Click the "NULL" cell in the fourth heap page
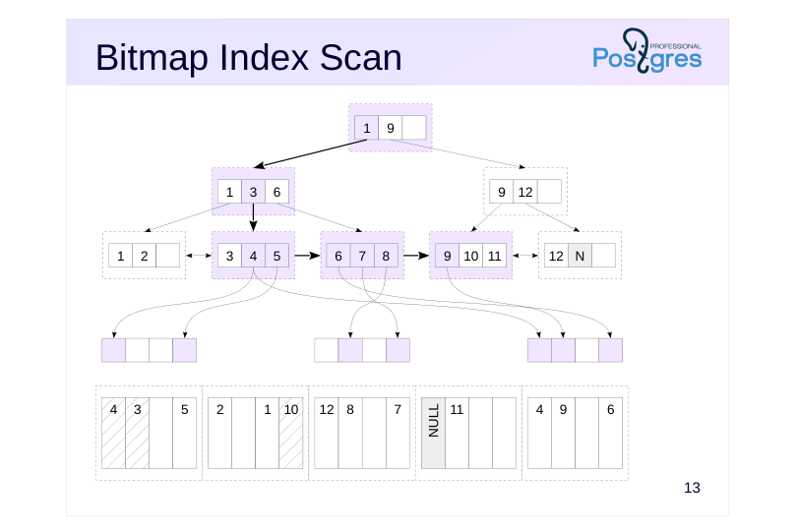The height and width of the screenshot is (532, 796). coord(433,433)
